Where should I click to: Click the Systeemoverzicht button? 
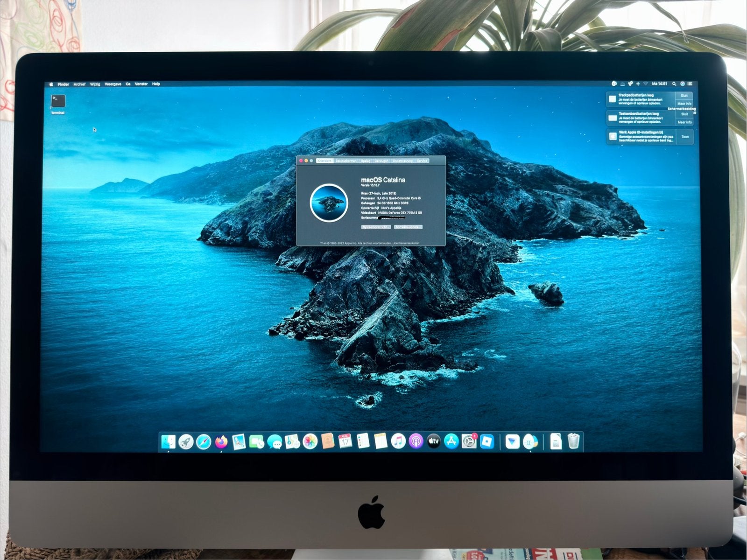pos(376,227)
